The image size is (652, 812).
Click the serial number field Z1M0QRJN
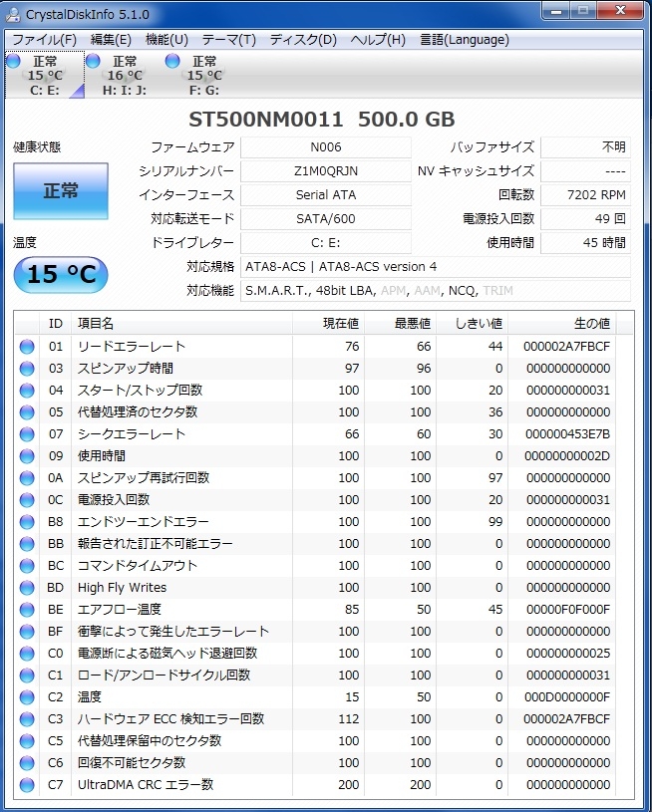326,171
